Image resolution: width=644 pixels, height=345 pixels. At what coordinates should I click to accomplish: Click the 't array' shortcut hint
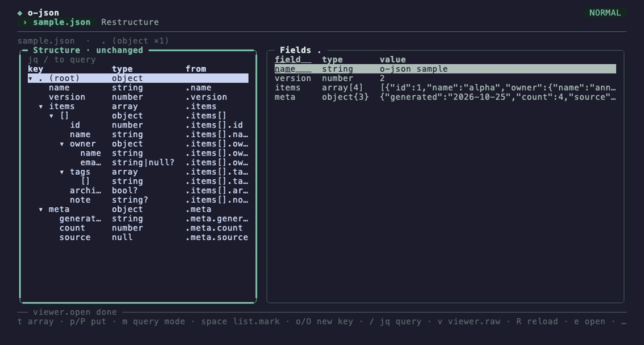tap(36, 322)
